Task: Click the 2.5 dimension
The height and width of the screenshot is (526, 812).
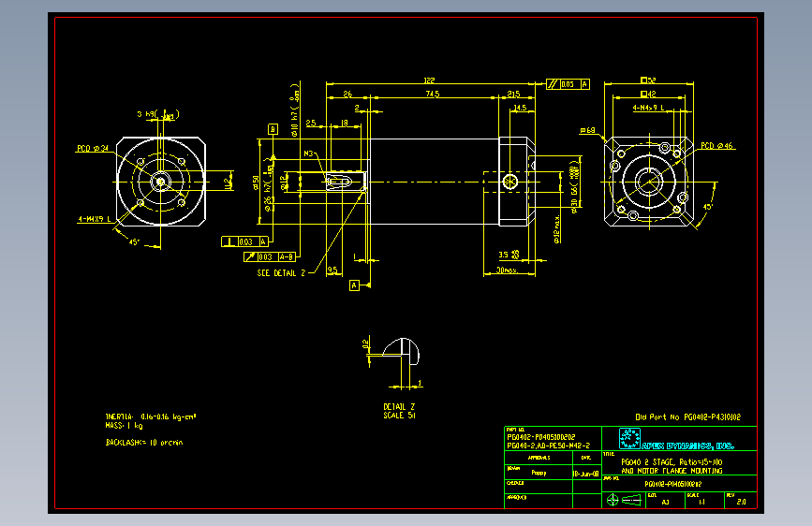Action: click(x=311, y=123)
